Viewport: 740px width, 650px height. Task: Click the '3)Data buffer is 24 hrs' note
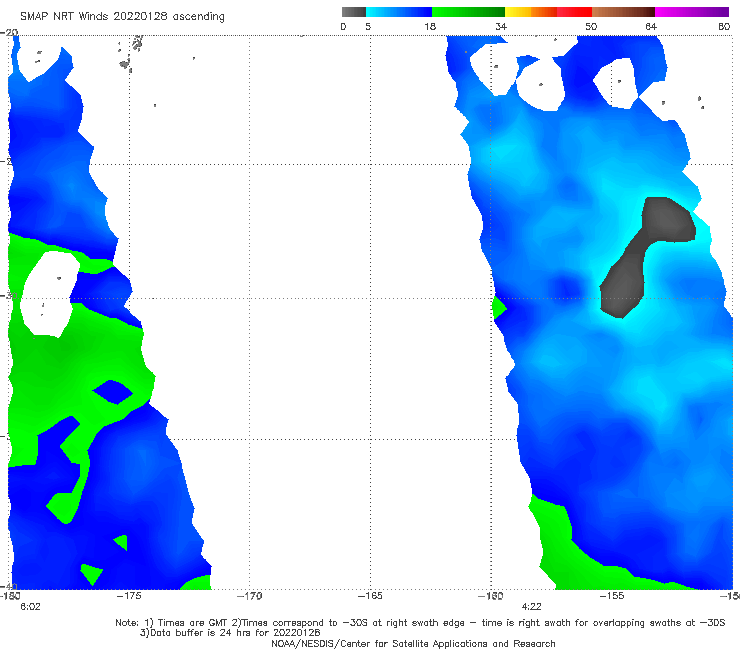pyautogui.click(x=230, y=633)
